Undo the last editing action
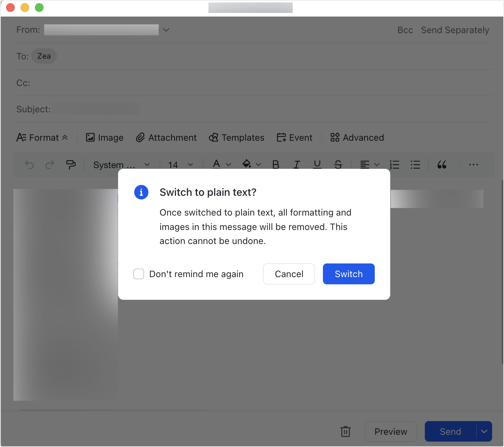Viewport: 504px width, 447px height. 29,164
